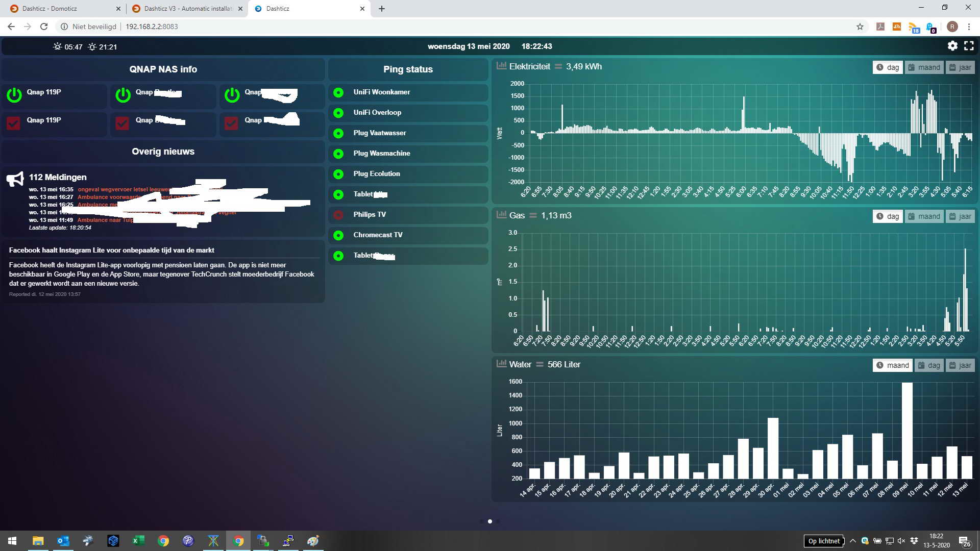Open the megaphone Meldingen icon
980x551 pixels.
[x=15, y=179]
